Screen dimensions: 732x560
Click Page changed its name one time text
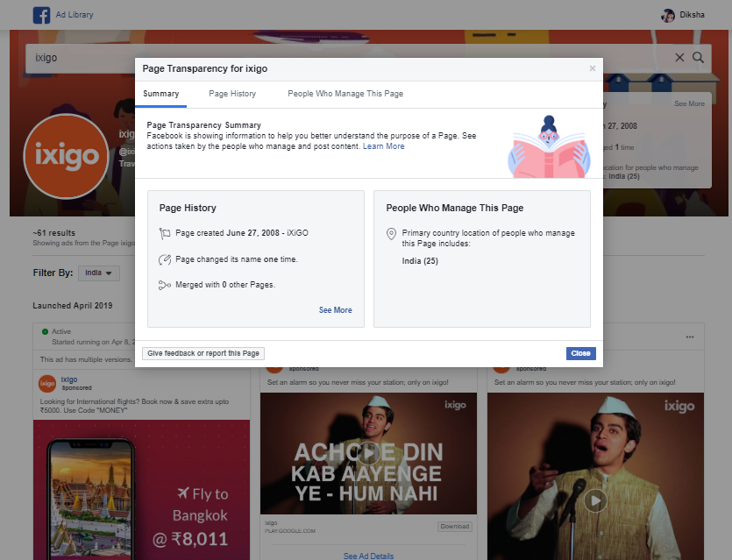[x=236, y=259]
